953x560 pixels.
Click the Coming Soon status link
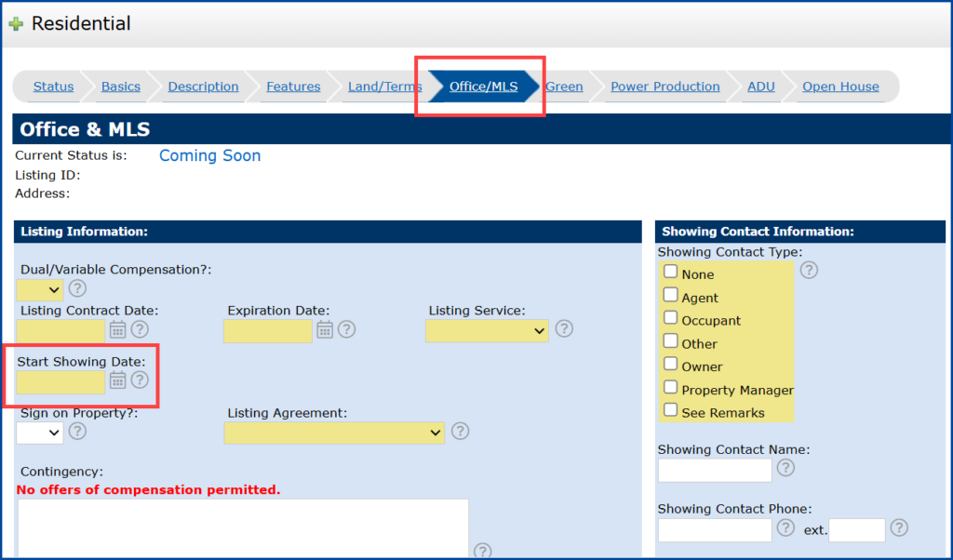pos(209,155)
